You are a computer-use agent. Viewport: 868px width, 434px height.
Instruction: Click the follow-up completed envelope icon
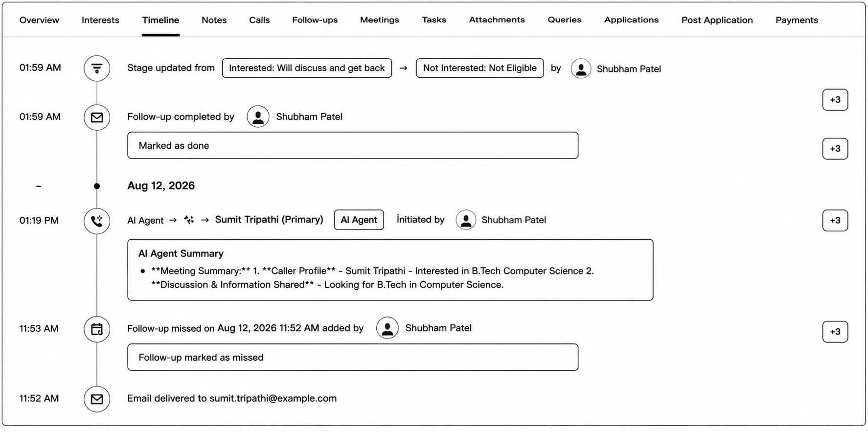pos(97,117)
